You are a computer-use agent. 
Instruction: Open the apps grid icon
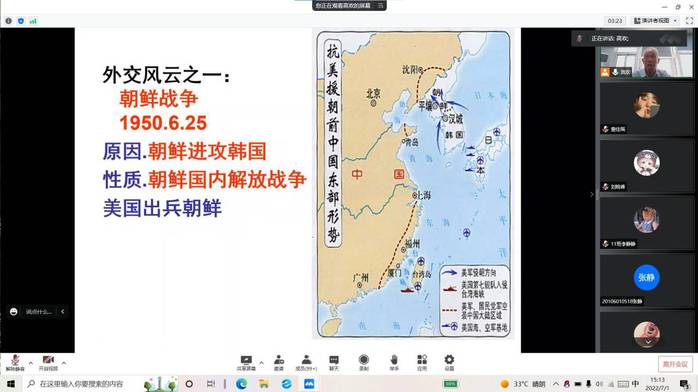422,363
